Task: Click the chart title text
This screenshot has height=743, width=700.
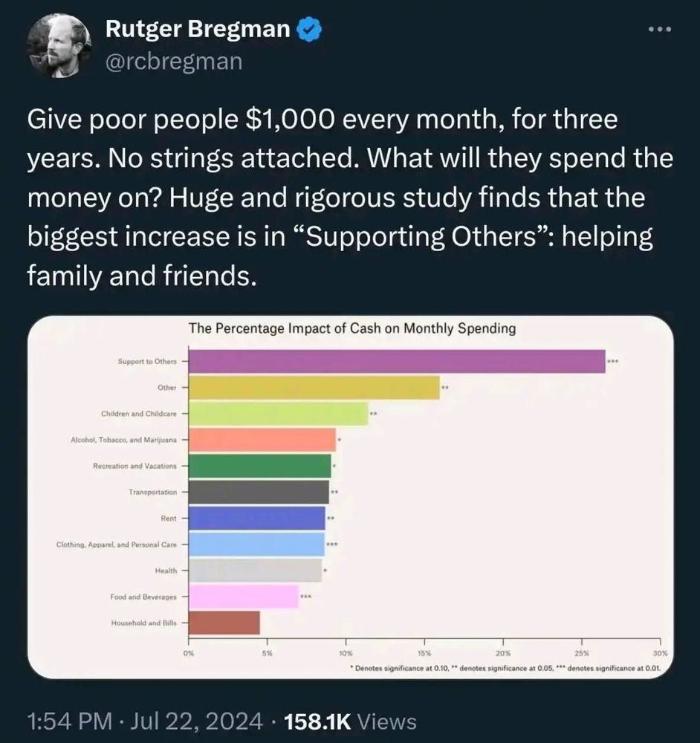Action: tap(352, 328)
